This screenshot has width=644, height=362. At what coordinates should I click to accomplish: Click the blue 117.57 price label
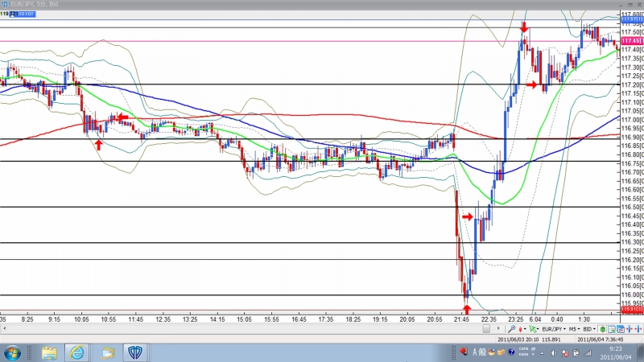pyautogui.click(x=632, y=19)
